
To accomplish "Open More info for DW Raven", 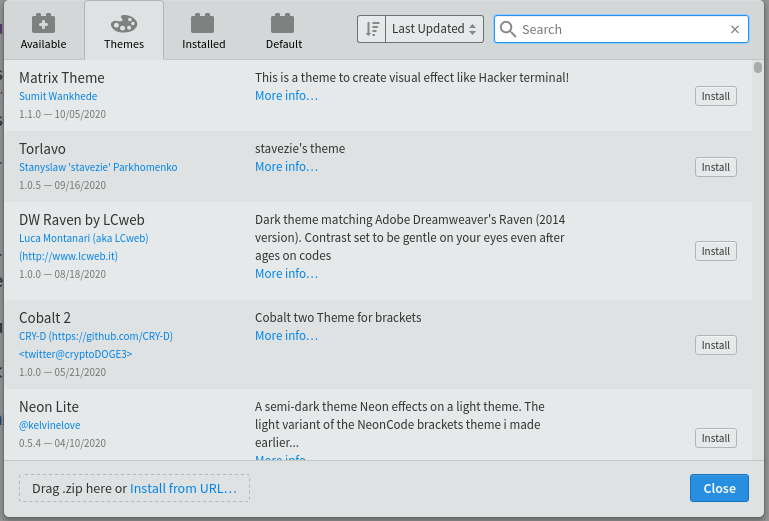I will tap(286, 274).
